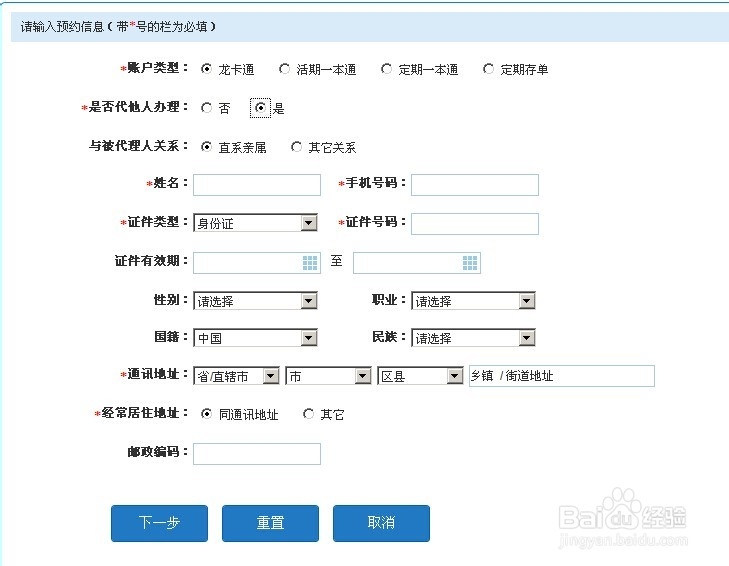The width and height of the screenshot is (729, 566).
Task: Select 定期一本通 account type
Action: click(x=386, y=69)
